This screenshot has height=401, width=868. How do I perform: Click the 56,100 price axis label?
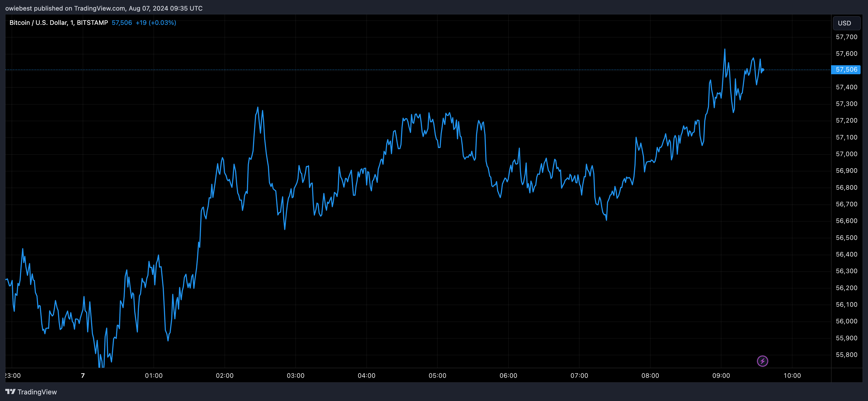click(x=846, y=305)
